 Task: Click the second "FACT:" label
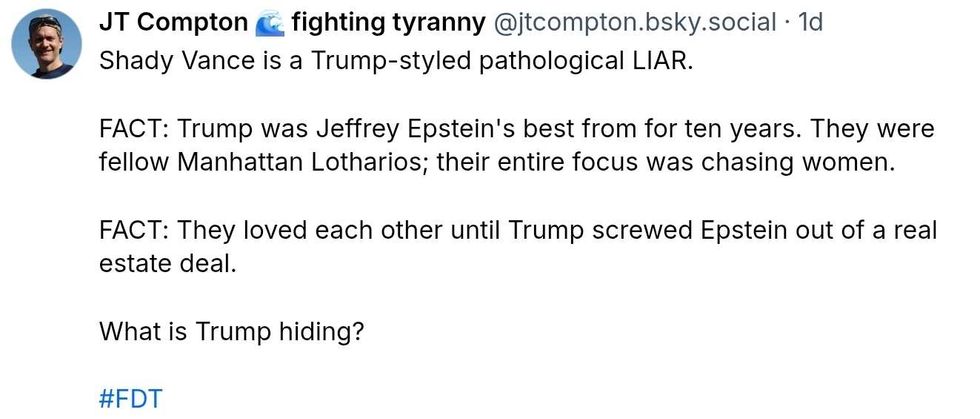tap(134, 232)
